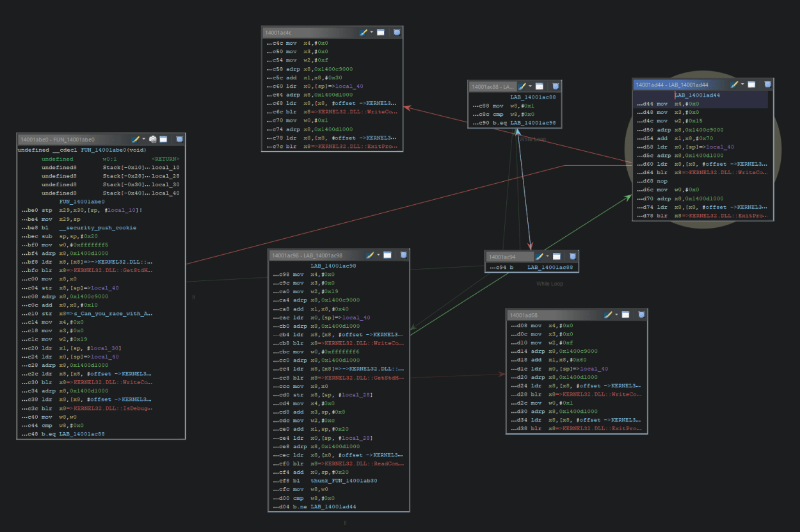This screenshot has height=532, width=800.
Task: Toggle full-screen view on block 14001ad44
Action: [x=752, y=85]
